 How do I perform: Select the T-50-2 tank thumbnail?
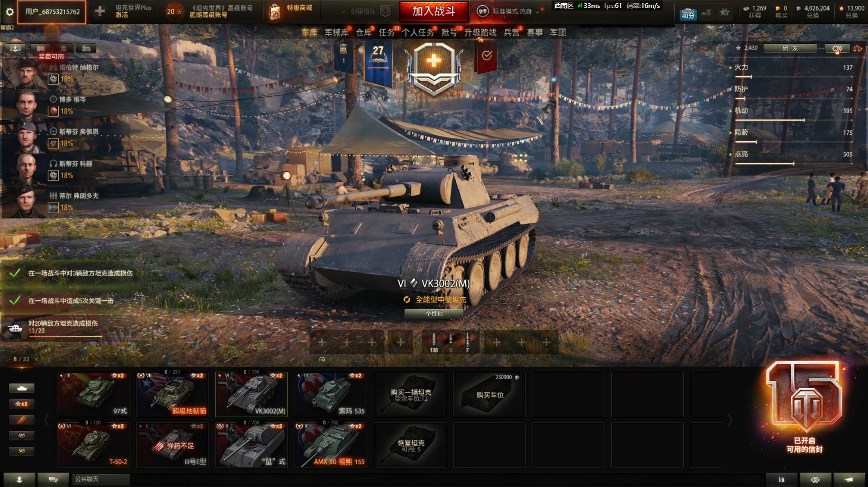[93, 445]
